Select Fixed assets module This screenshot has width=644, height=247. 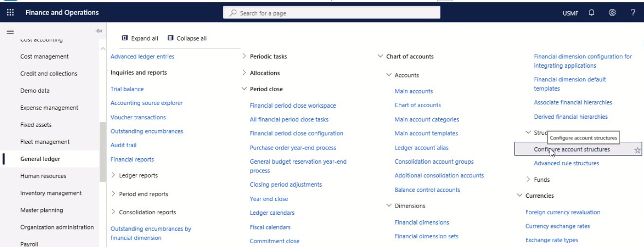(36, 125)
